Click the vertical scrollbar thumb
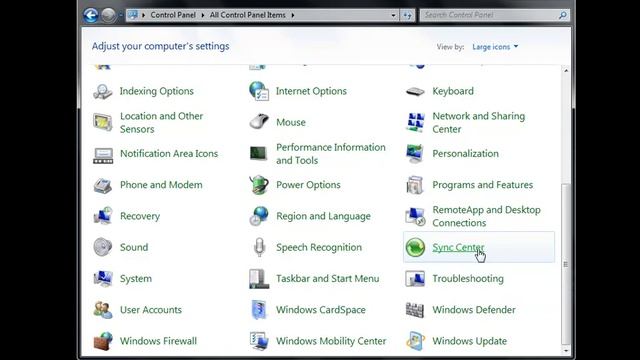The height and width of the screenshot is (360, 640). 566,264
